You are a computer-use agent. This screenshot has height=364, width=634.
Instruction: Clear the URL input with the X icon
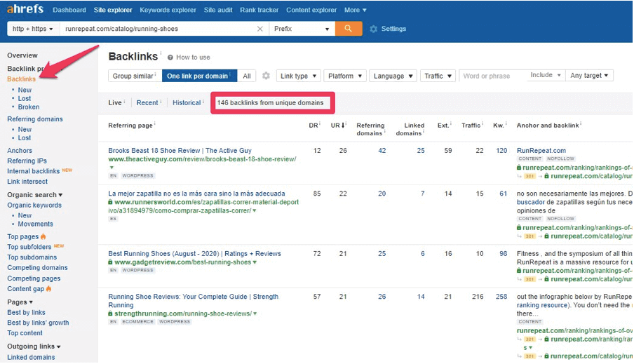tap(260, 29)
